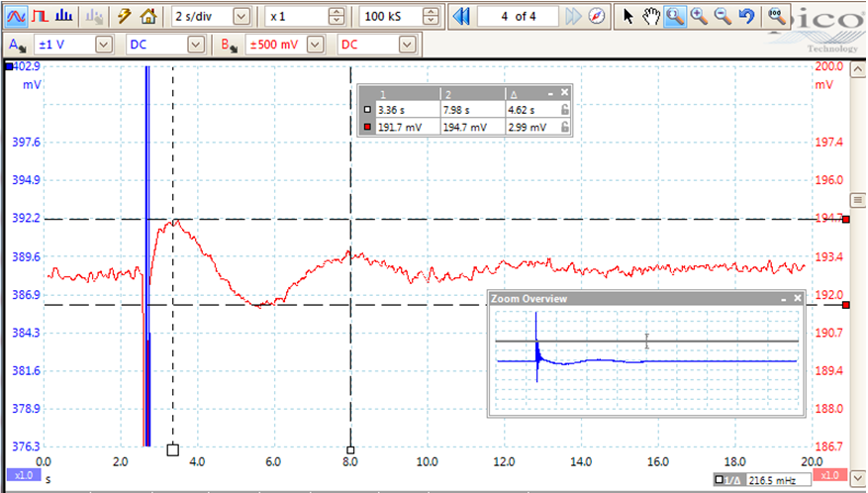Click the '194.7 mV' ruler value
This screenshot has height=493, width=868.
tap(465, 127)
